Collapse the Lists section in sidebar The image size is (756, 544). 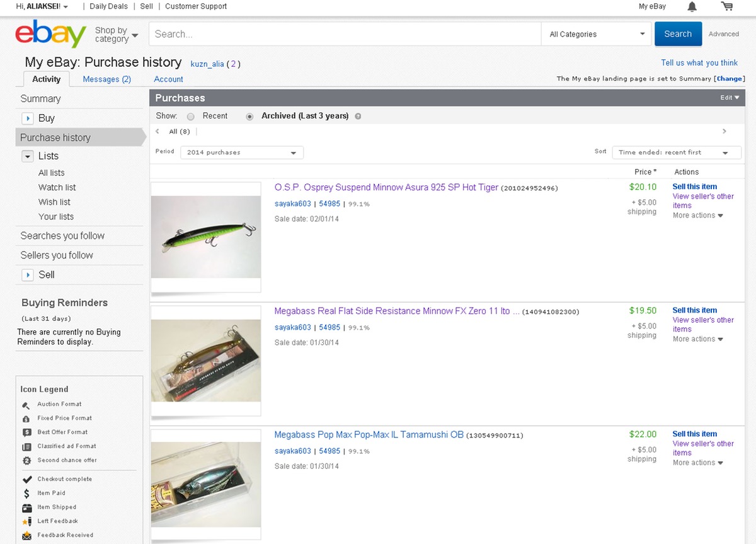tap(28, 156)
